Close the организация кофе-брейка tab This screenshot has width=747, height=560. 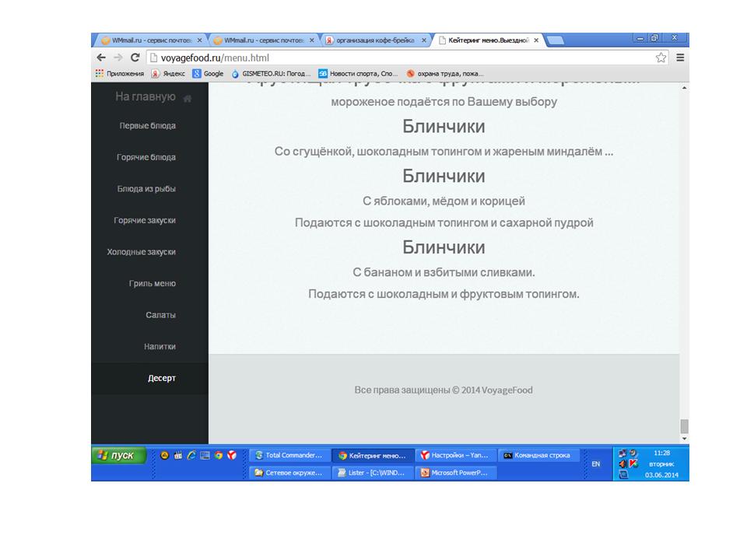tap(424, 40)
